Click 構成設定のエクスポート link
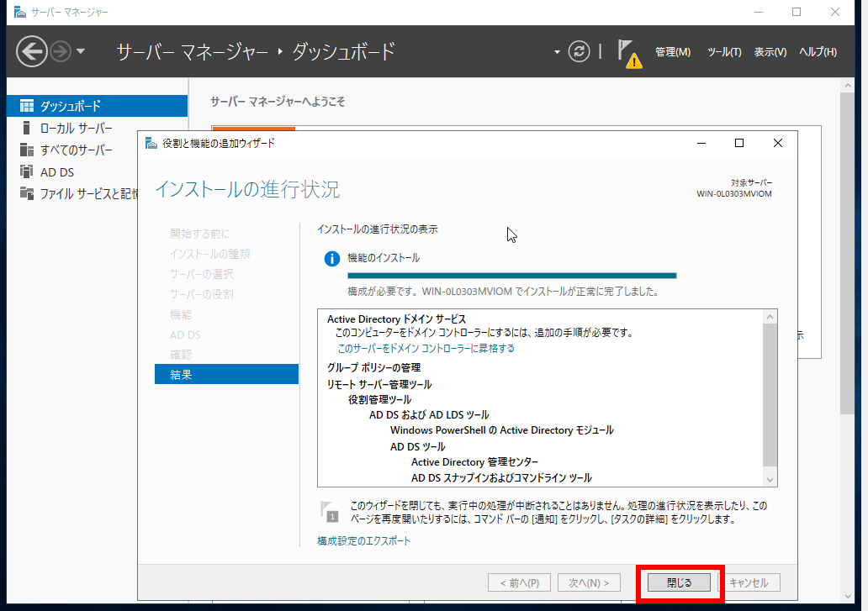 tap(363, 540)
